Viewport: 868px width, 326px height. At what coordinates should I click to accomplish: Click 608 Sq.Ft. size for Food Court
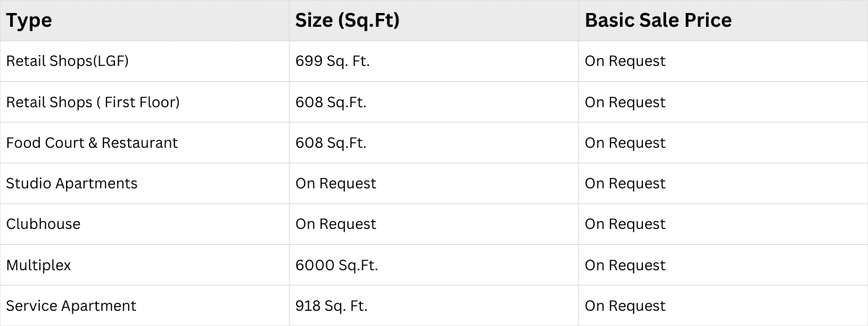331,143
